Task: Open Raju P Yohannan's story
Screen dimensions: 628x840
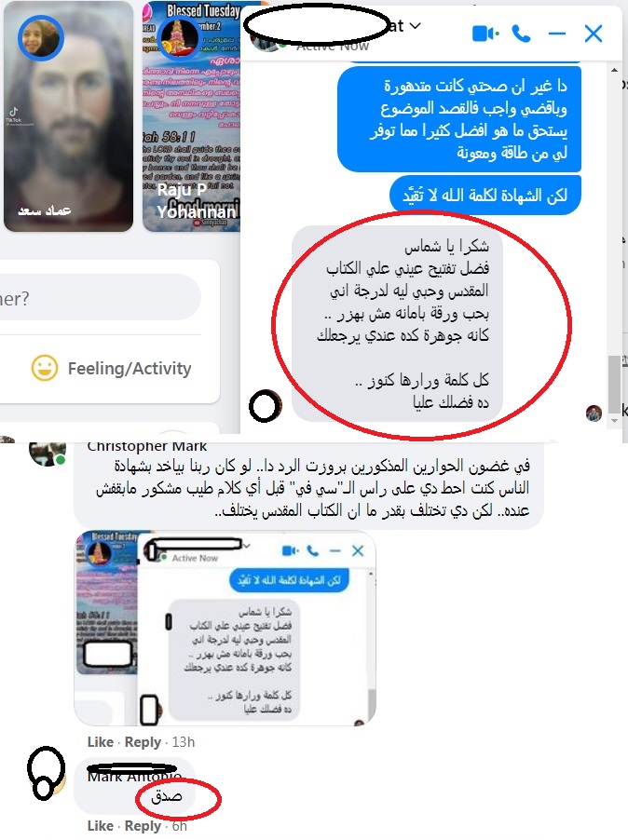Action: [x=191, y=116]
